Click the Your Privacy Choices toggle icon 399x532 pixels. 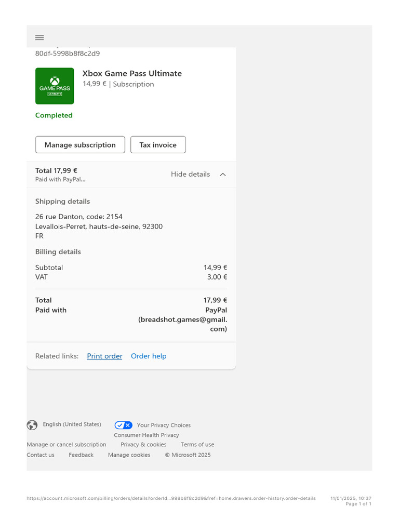(123, 425)
